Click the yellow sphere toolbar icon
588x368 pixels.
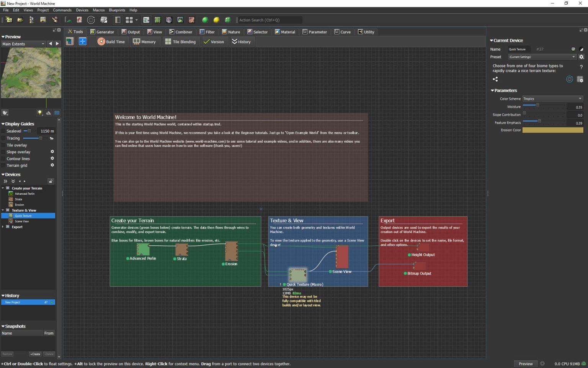(x=216, y=20)
